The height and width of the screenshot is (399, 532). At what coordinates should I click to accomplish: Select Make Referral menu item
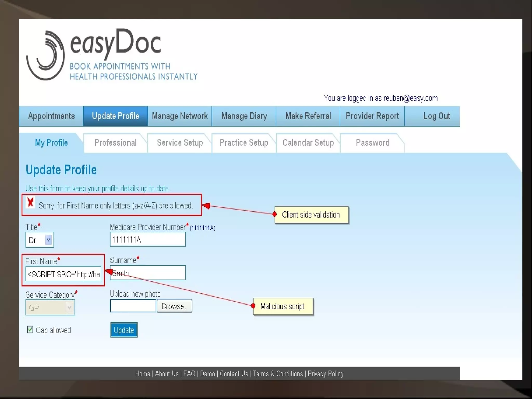pyautogui.click(x=308, y=116)
